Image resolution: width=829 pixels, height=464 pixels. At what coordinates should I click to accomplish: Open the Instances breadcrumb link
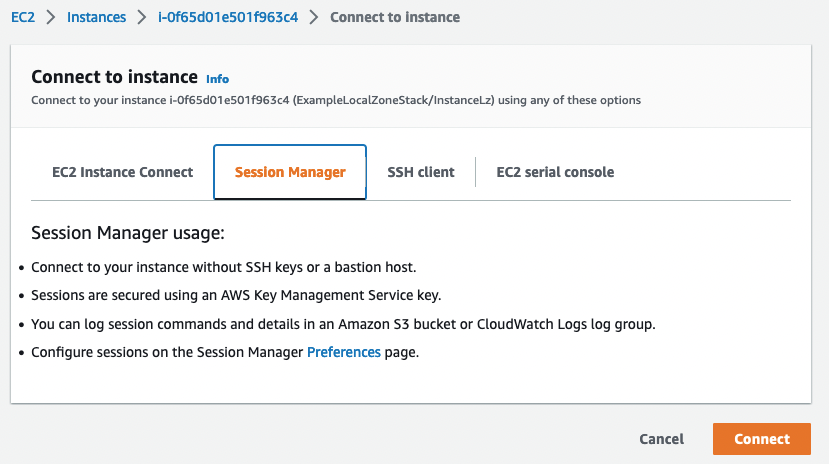click(96, 17)
